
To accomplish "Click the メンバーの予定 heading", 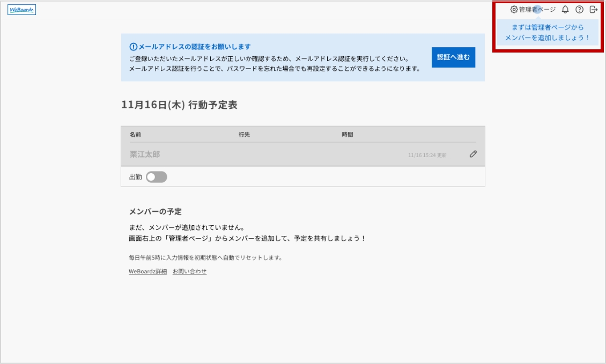I will coord(156,211).
